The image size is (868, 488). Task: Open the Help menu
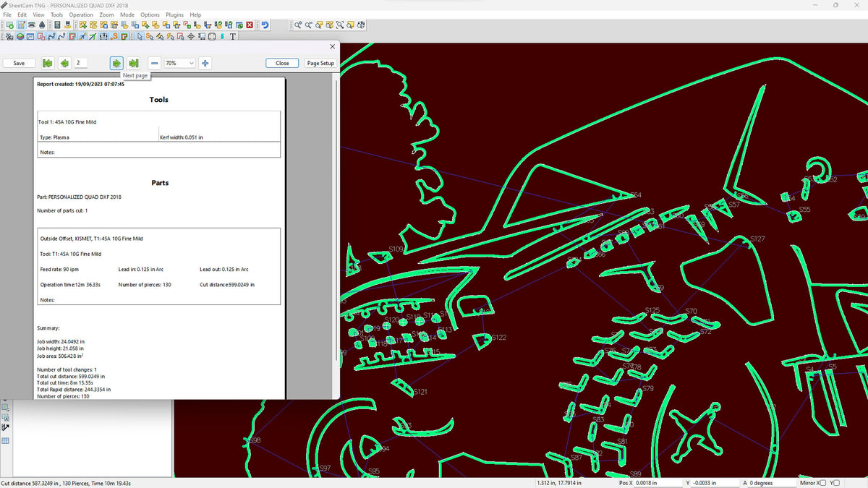click(195, 14)
